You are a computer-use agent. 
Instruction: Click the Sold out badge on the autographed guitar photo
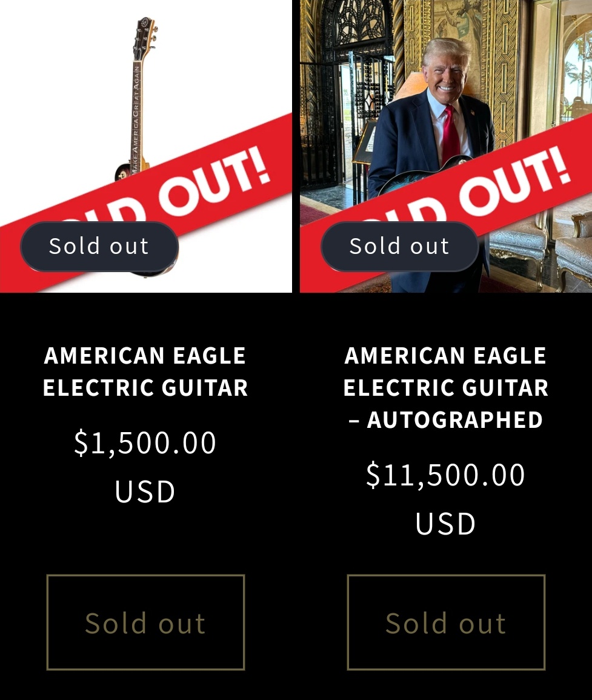coord(399,247)
